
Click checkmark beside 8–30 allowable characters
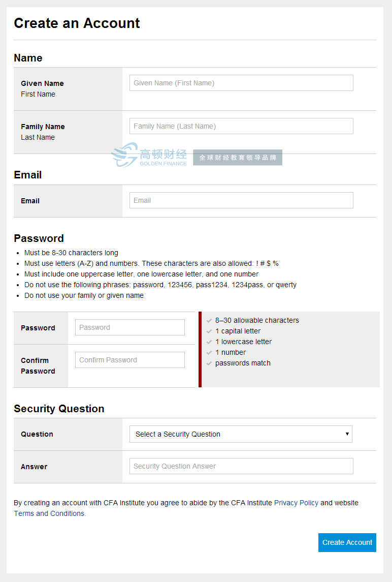click(x=209, y=321)
